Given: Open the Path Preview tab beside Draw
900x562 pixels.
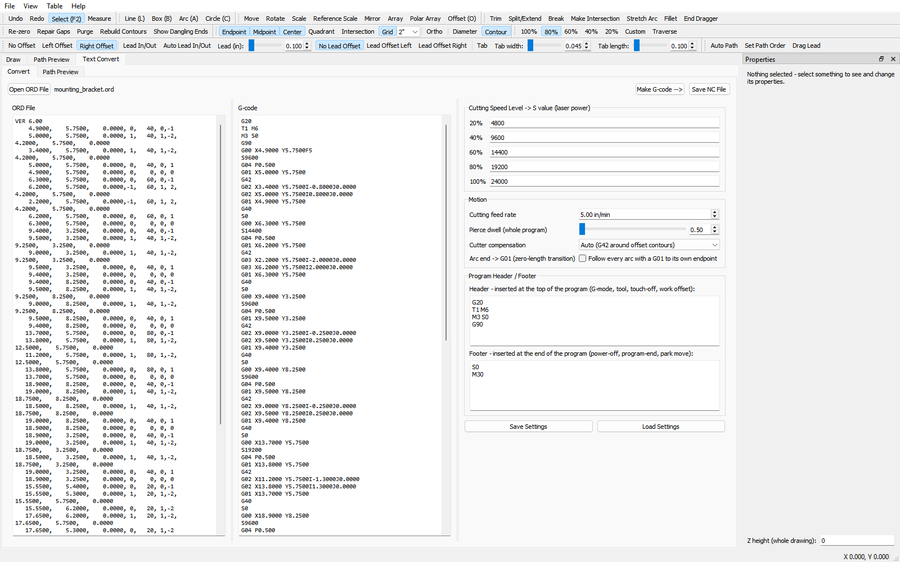Looking at the screenshot, I should coord(51,59).
